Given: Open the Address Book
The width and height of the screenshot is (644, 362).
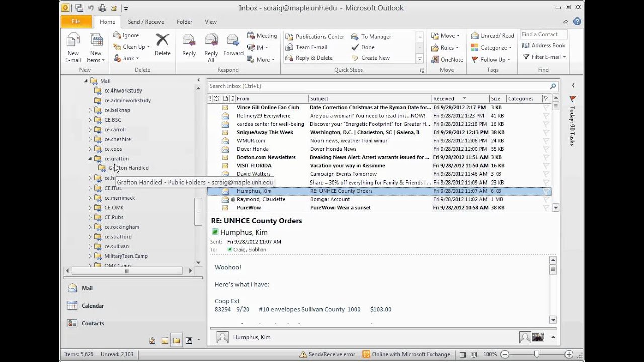Looking at the screenshot, I should (543, 45).
